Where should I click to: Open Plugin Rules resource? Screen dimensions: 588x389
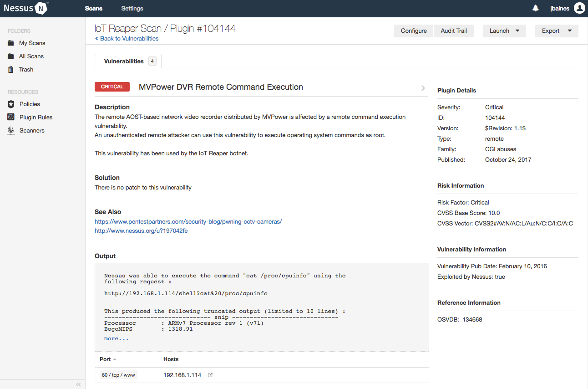click(x=36, y=117)
